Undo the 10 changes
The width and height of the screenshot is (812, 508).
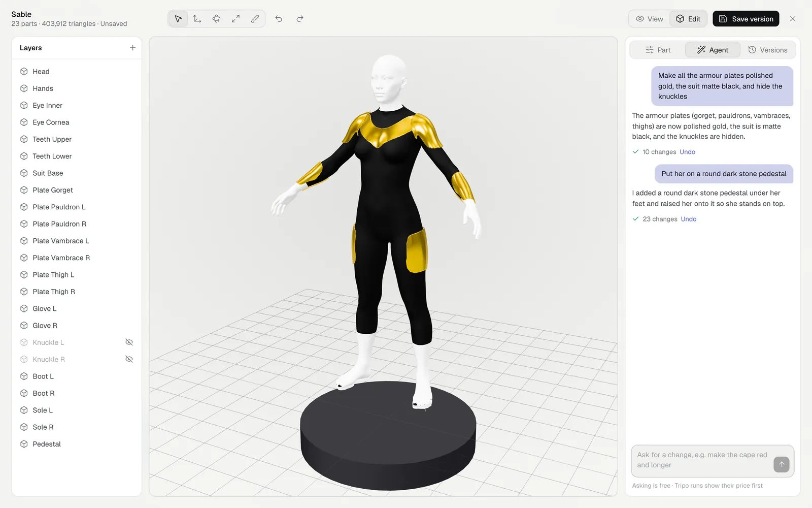687,152
